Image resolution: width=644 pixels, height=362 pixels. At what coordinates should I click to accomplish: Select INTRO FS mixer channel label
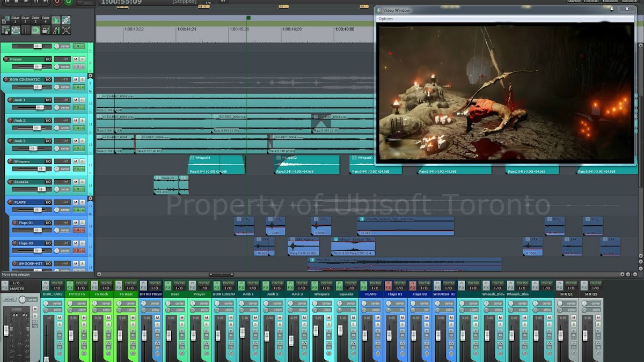click(x=77, y=294)
